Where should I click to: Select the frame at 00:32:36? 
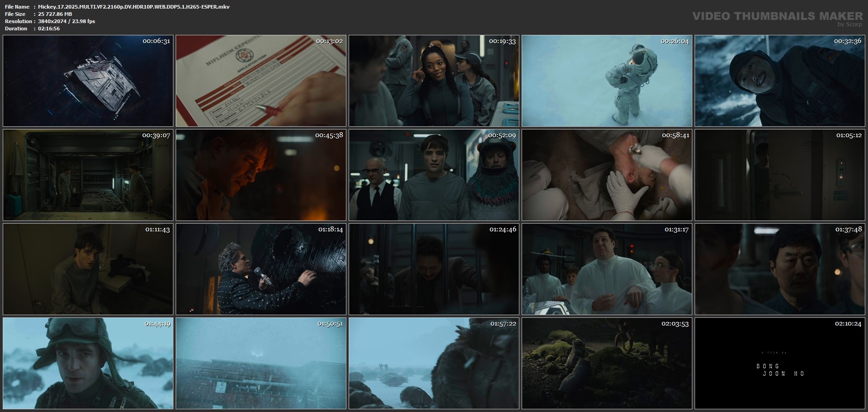click(780, 81)
